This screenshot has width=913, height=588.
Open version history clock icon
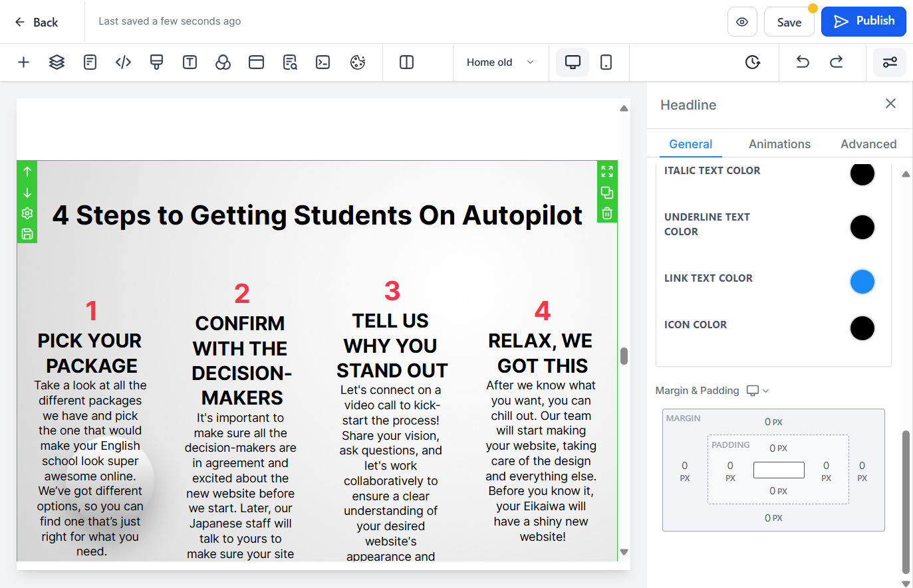pos(753,62)
